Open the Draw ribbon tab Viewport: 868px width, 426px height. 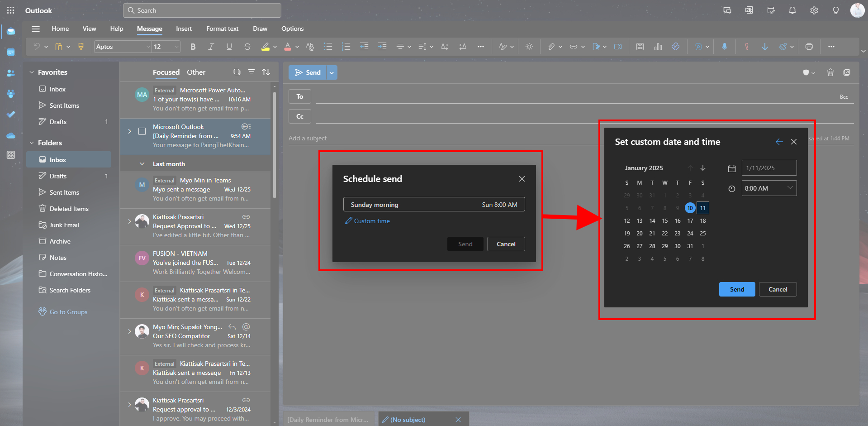[x=260, y=29]
